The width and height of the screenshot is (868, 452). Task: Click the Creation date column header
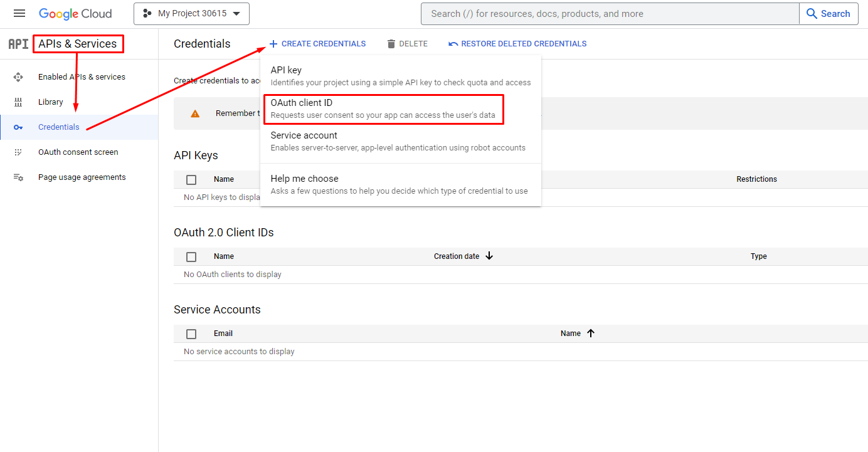[457, 256]
